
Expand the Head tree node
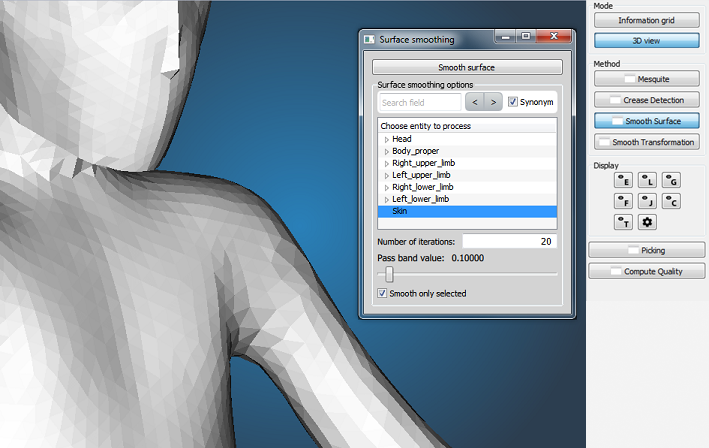pyautogui.click(x=387, y=139)
